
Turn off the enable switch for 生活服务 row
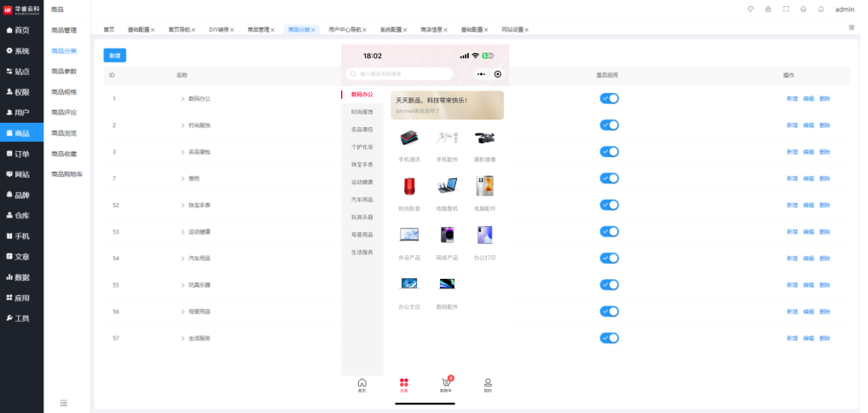click(x=609, y=338)
